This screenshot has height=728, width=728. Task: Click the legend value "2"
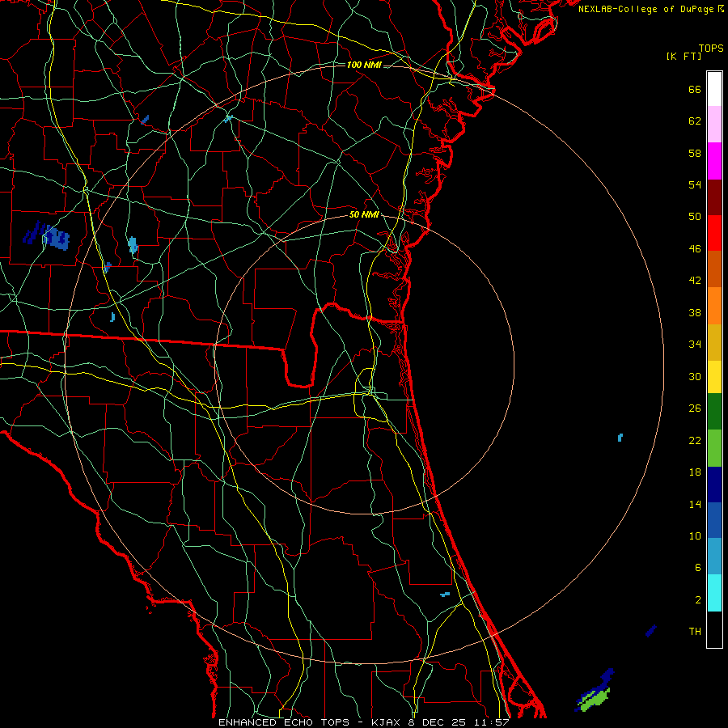coord(698,600)
